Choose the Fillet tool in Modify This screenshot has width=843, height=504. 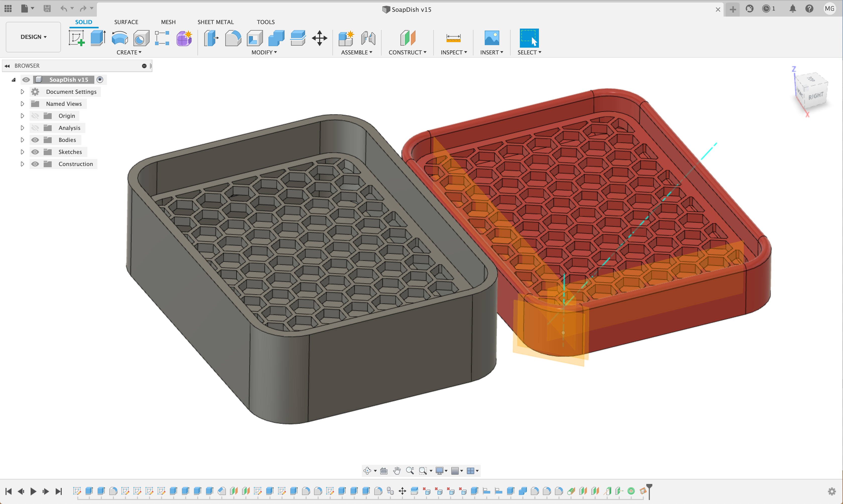(233, 38)
